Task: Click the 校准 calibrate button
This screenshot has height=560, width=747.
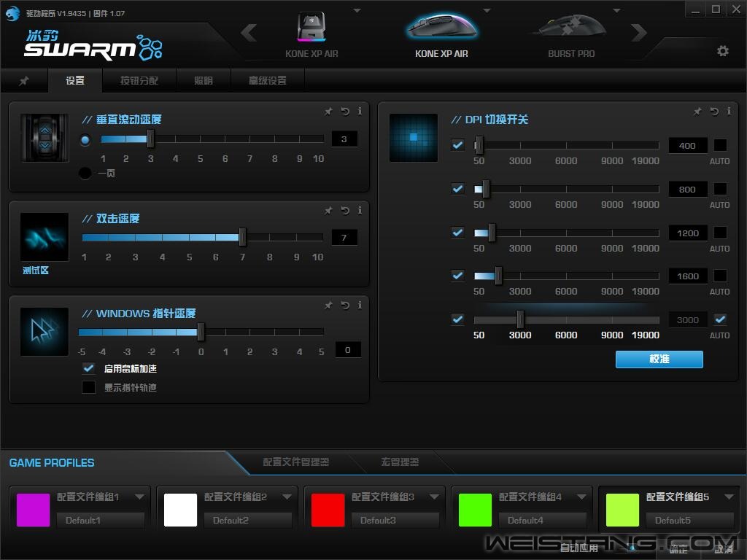Action: tap(659, 359)
